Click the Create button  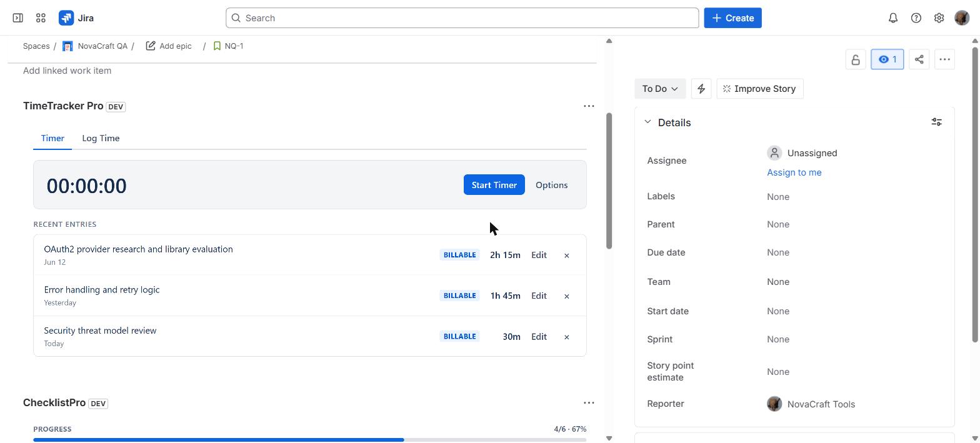click(x=732, y=18)
